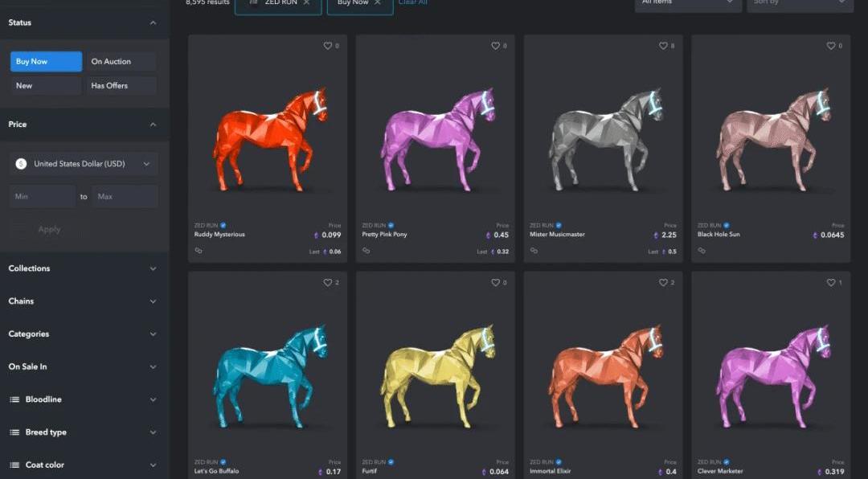Remove the ZED RUN filter chip with X

307,2
